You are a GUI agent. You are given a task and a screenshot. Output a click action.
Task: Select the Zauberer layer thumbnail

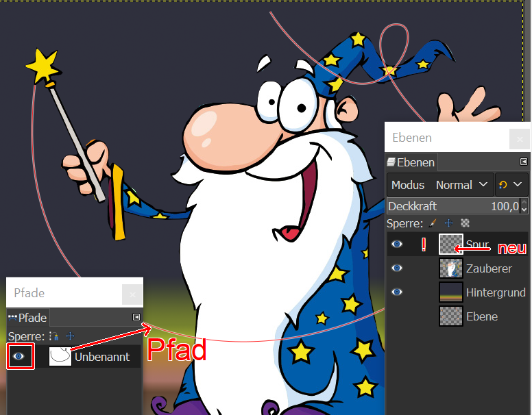[x=450, y=268]
